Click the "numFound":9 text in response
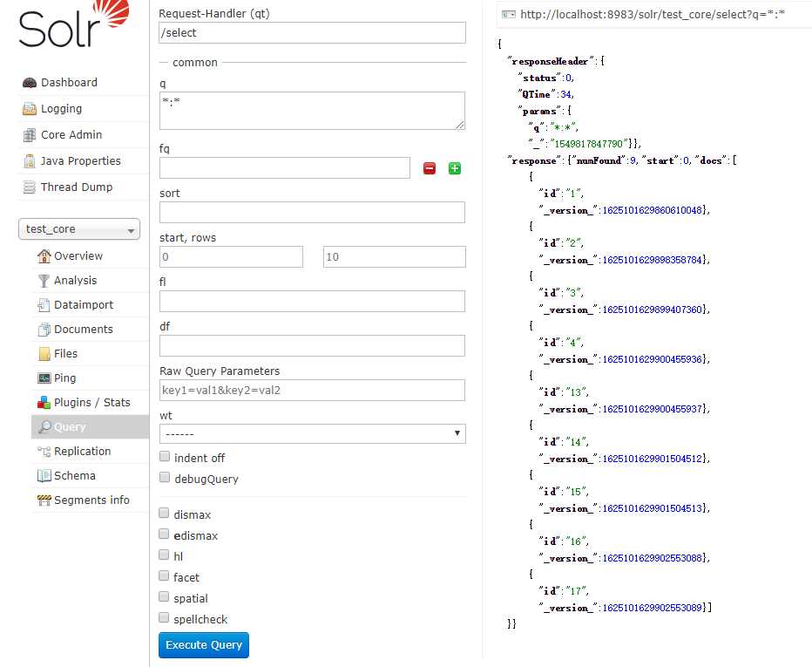The height and width of the screenshot is (667, 812). click(x=603, y=160)
